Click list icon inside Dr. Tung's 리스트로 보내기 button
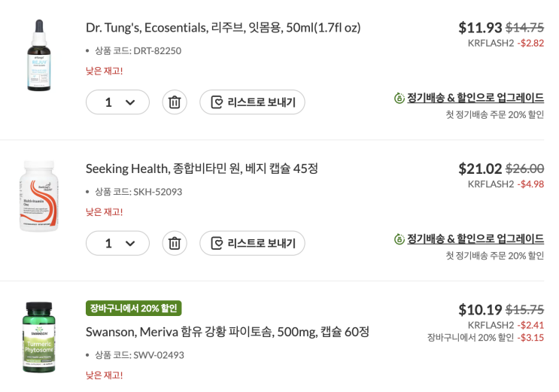The height and width of the screenshot is (392, 559). pyautogui.click(x=217, y=102)
